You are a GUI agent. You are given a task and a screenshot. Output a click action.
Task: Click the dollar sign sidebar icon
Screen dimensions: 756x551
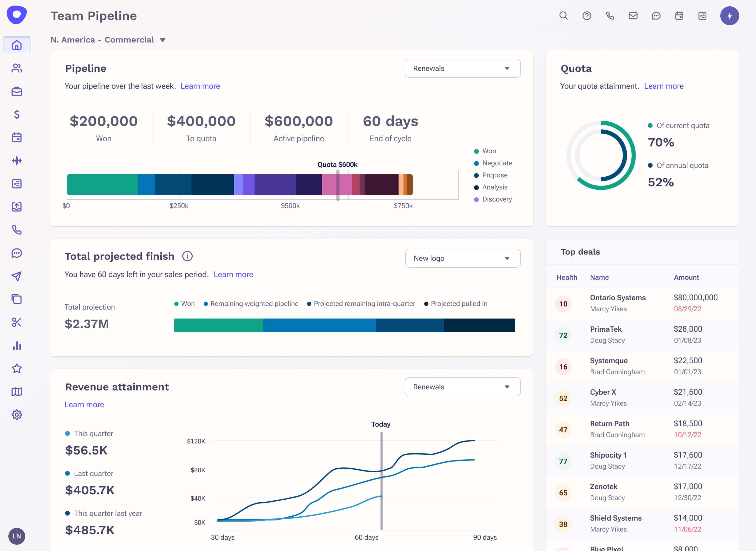tap(17, 114)
